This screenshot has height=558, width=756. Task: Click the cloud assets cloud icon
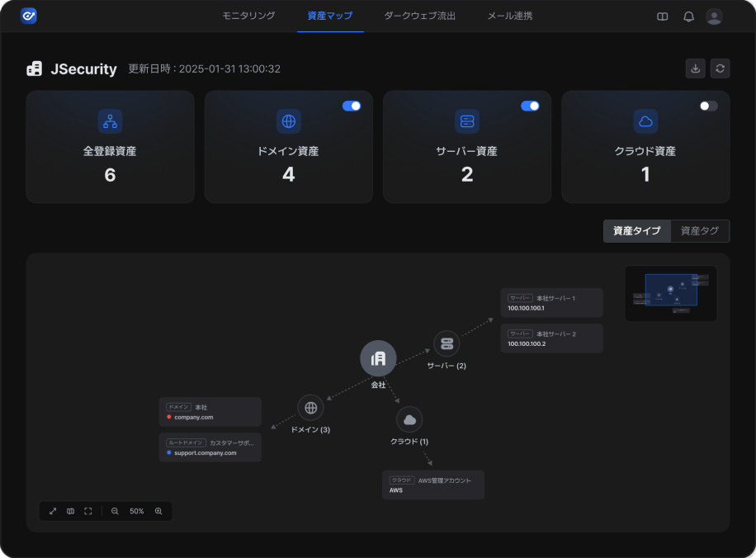point(645,121)
